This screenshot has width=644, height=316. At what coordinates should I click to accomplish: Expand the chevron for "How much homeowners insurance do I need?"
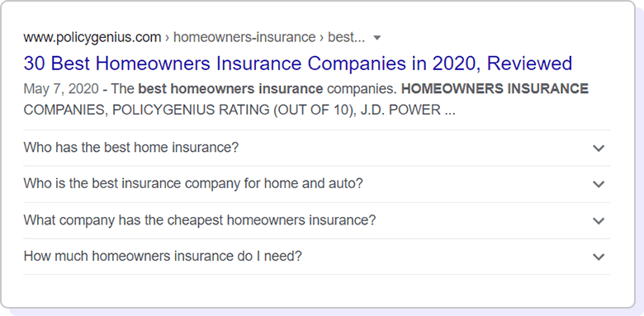599,257
